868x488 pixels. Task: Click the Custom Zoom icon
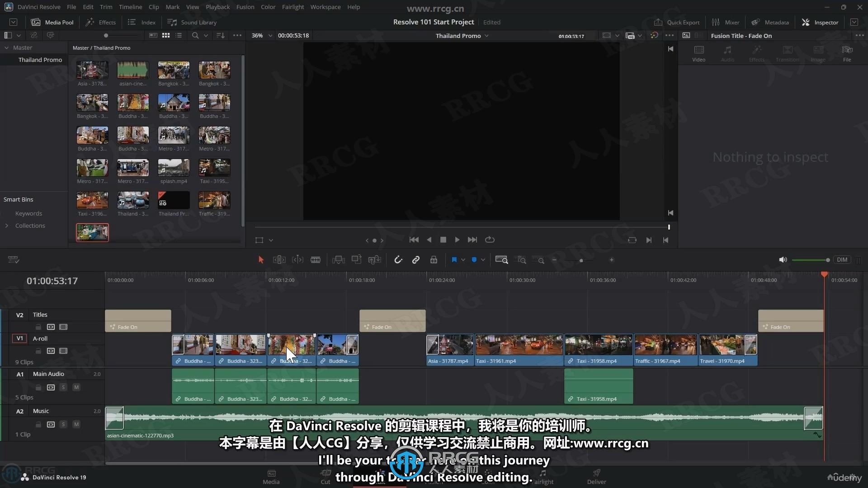(539, 260)
